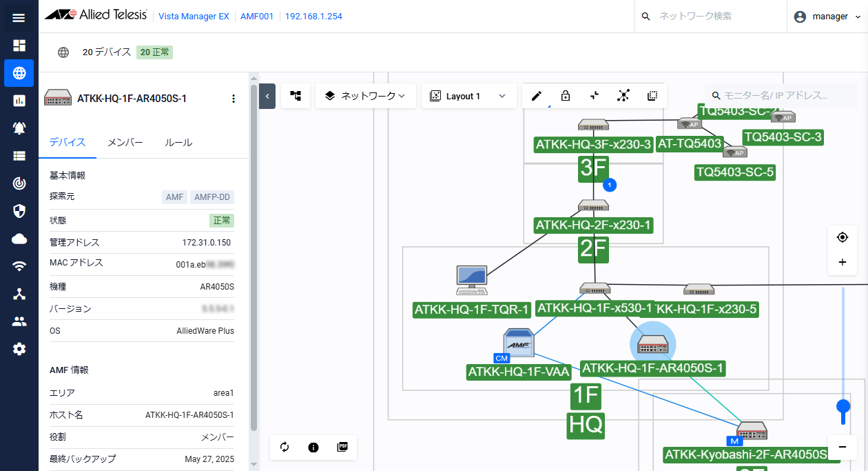Click the 192.168.1.254 header link

point(313,17)
